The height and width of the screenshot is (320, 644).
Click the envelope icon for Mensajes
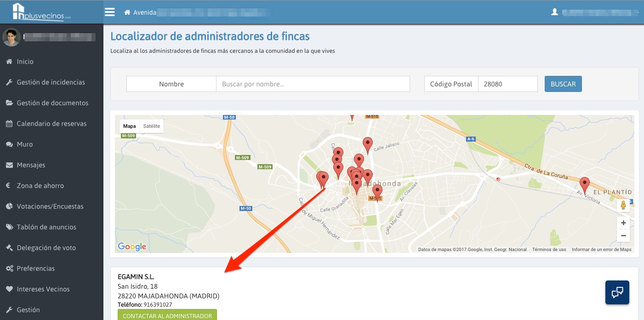coord(9,165)
